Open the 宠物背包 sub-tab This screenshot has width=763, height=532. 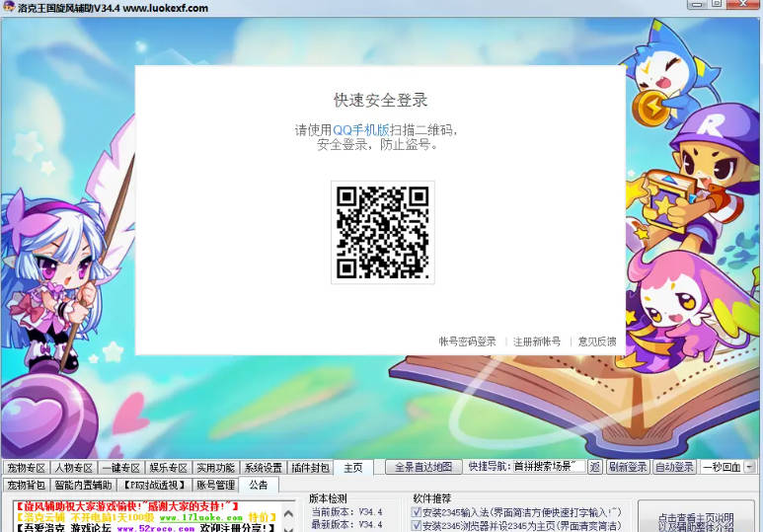(27, 485)
